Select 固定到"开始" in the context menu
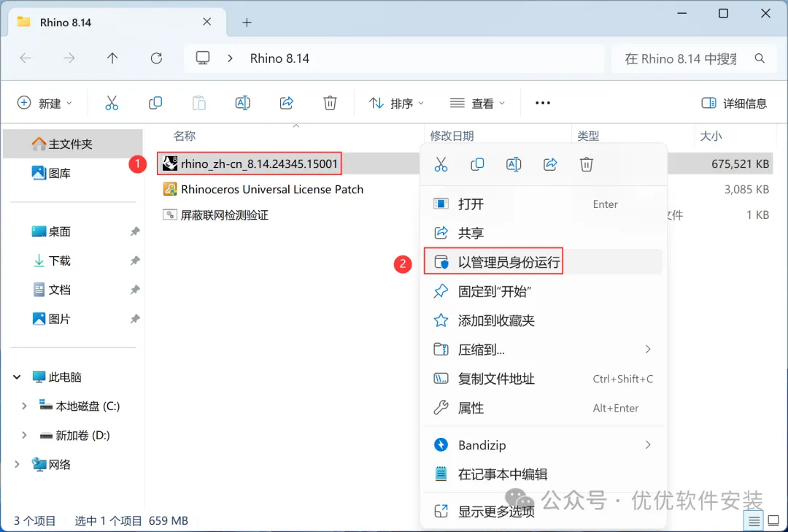Viewport: 788px width, 532px height. click(x=543, y=291)
